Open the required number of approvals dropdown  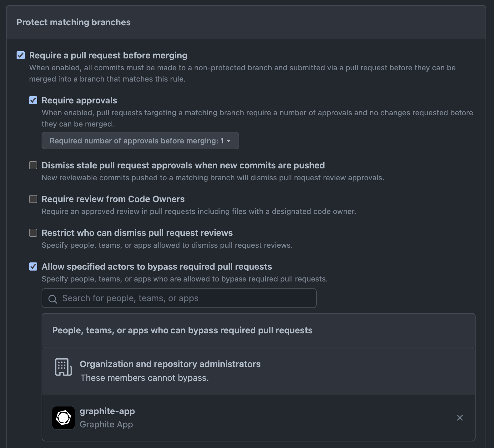140,141
